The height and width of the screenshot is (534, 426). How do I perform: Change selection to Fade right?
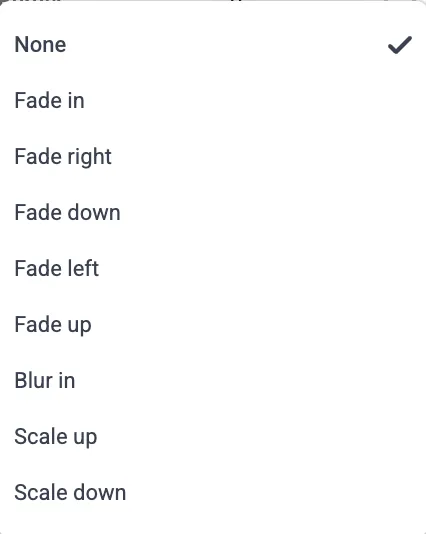[x=213, y=157]
